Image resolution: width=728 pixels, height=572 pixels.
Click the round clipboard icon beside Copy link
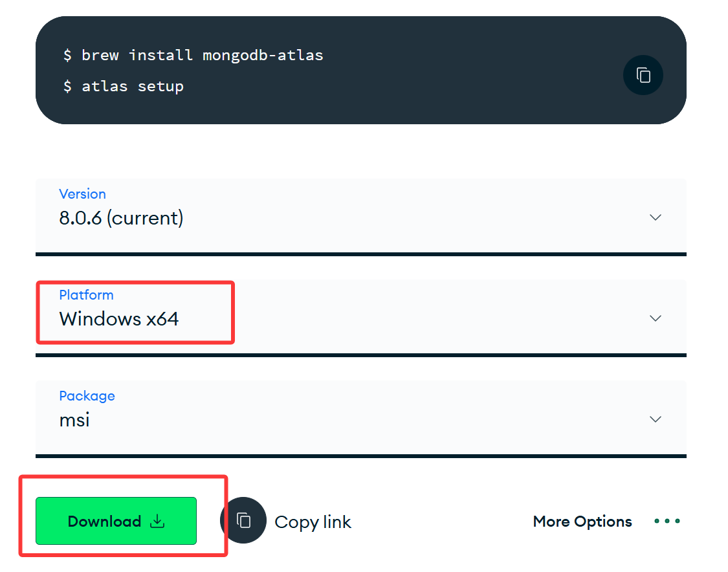243,520
